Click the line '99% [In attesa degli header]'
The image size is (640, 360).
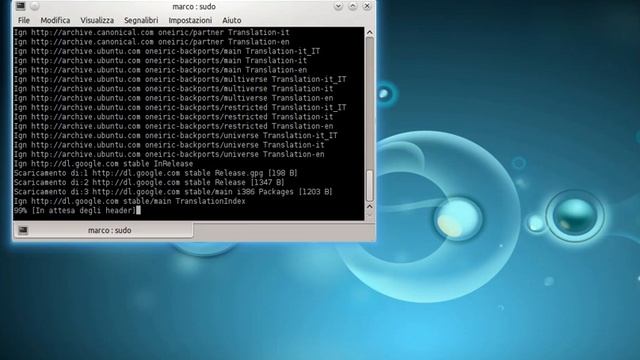pyautogui.click(x=75, y=211)
